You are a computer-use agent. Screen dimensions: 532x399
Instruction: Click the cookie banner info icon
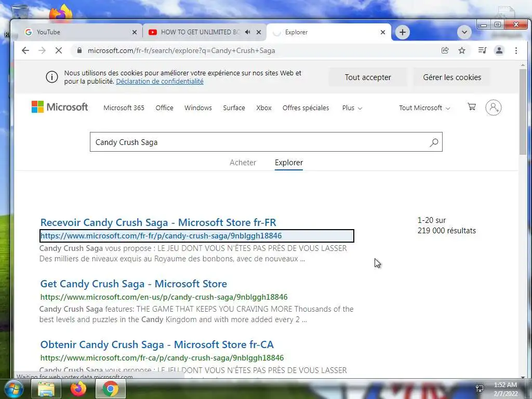pos(52,77)
